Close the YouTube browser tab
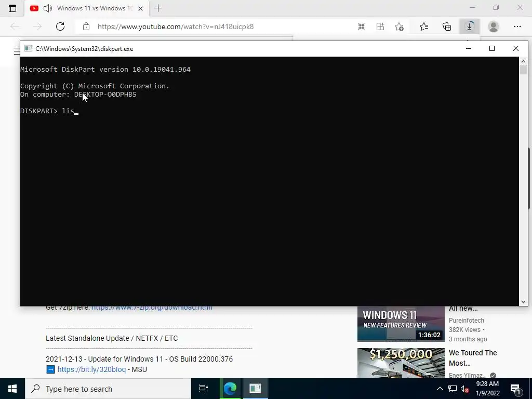This screenshot has height=399, width=532. point(140,8)
